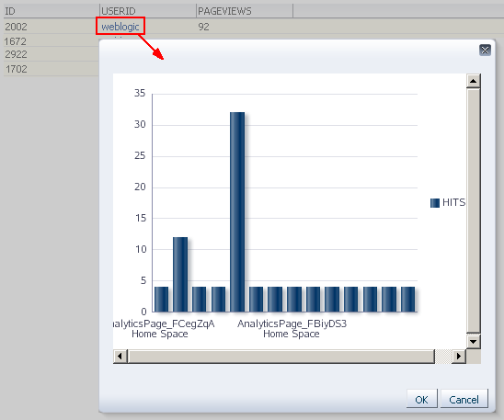Click the vertical scrollbar down arrow
The image size is (504, 420).
(x=473, y=341)
